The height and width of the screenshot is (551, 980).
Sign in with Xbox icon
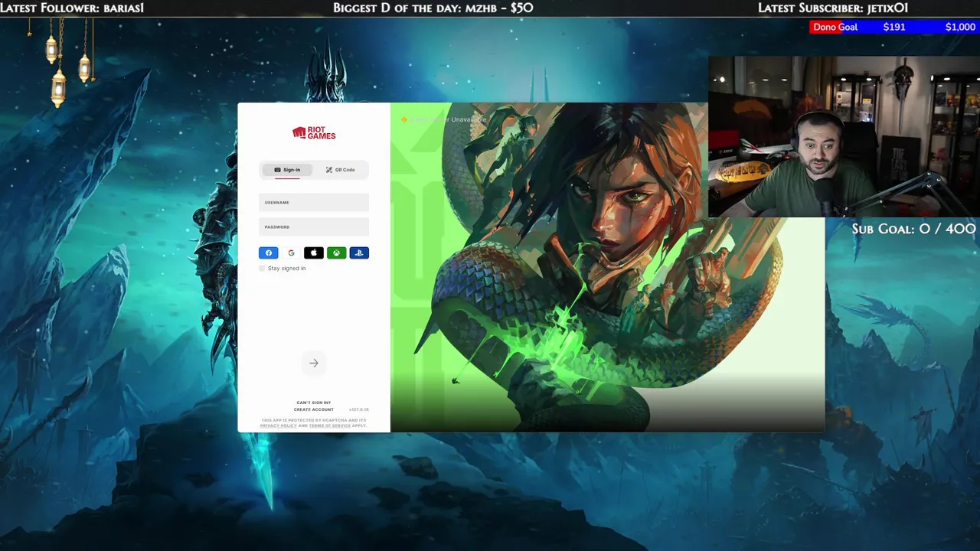click(336, 253)
